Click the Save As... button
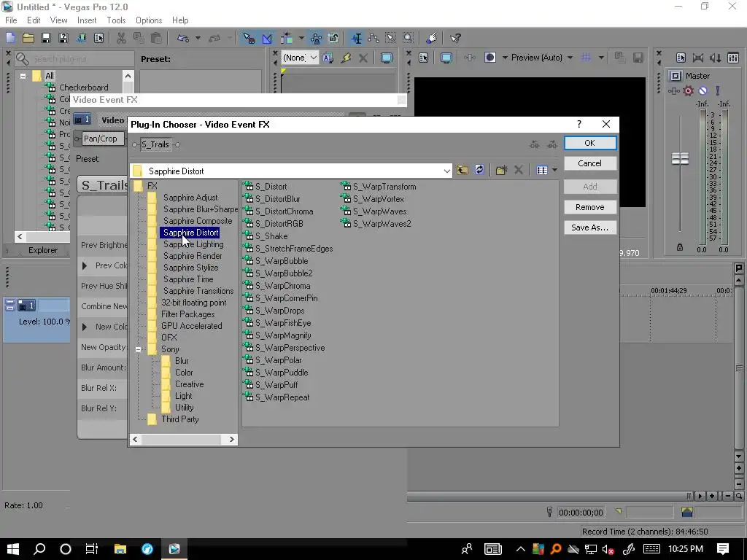 589,227
